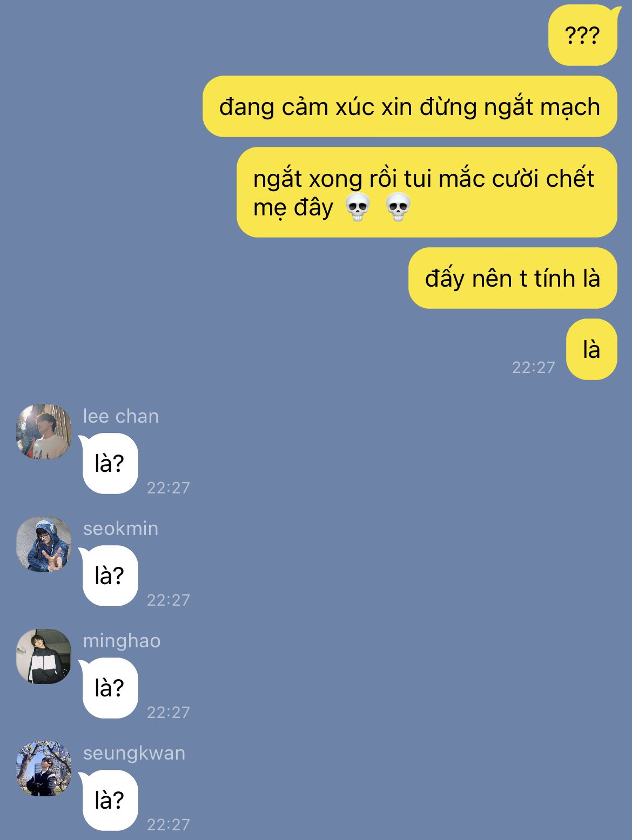This screenshot has width=632, height=840.
Task: Select the 'ngắt xong rồi tui mắc cười' message
Action: click(427, 192)
